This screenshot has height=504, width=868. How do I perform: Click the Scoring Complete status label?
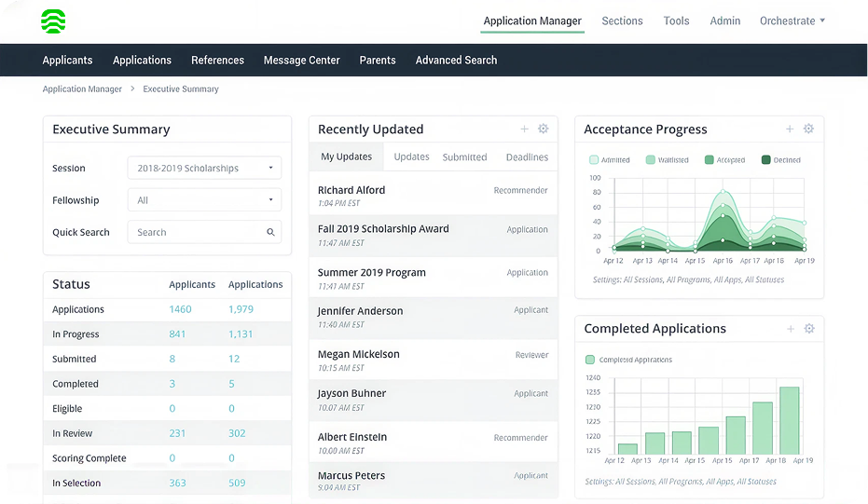click(x=90, y=458)
